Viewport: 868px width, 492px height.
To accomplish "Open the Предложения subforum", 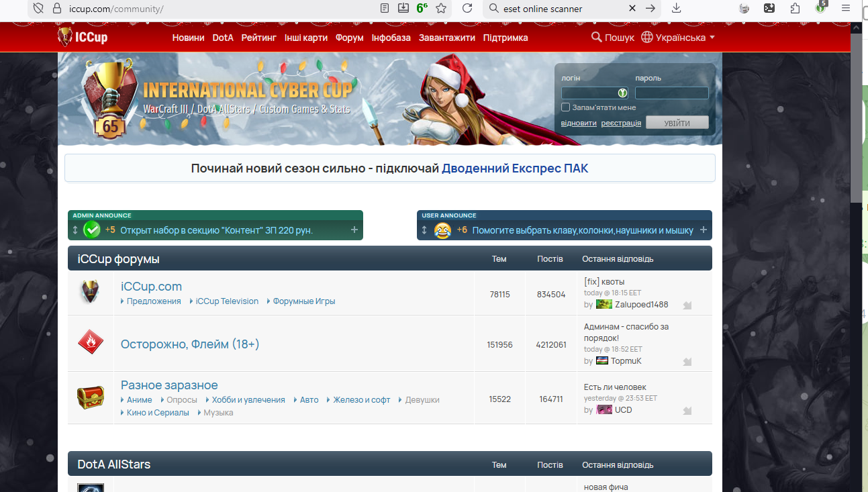I will coord(154,301).
